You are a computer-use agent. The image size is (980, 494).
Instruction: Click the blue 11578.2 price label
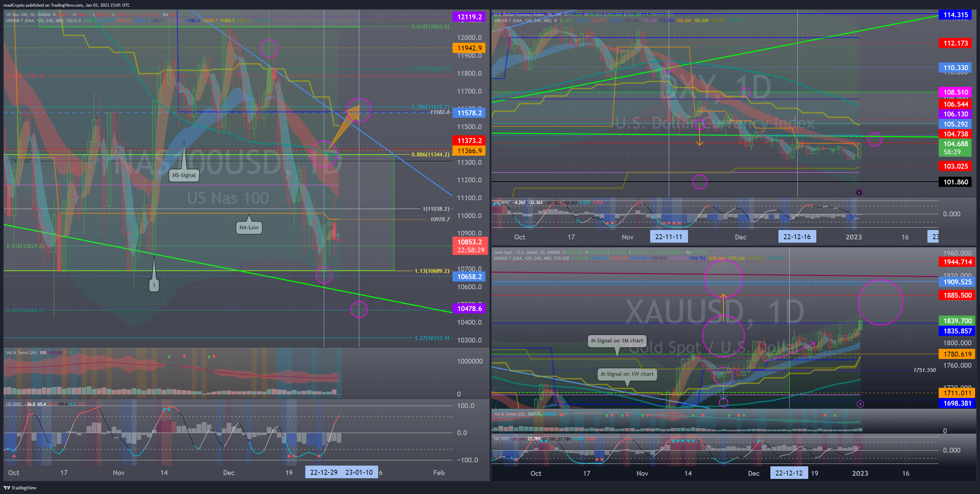click(469, 113)
